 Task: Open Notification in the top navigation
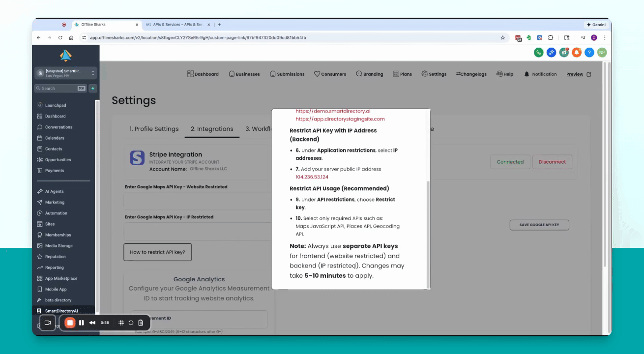(x=540, y=74)
